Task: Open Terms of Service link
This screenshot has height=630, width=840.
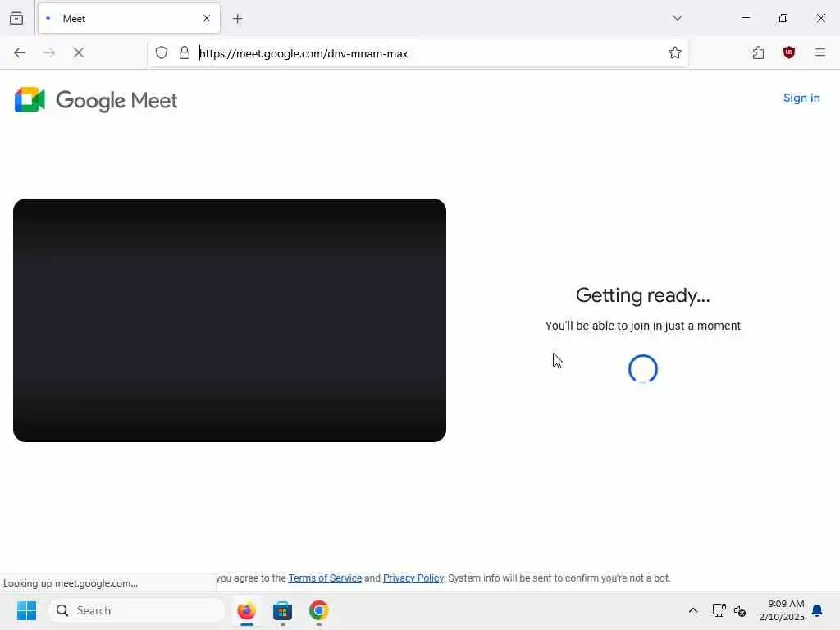Action: tap(325, 578)
